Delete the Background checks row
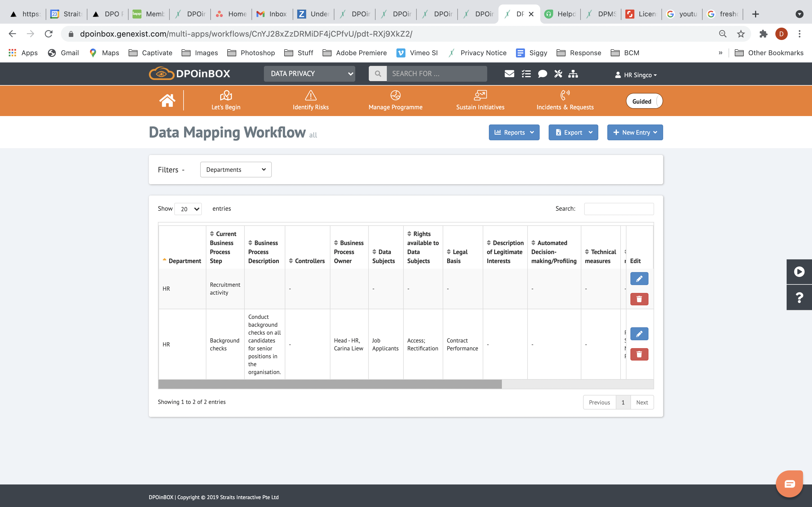This screenshot has height=507, width=812. 639,354
